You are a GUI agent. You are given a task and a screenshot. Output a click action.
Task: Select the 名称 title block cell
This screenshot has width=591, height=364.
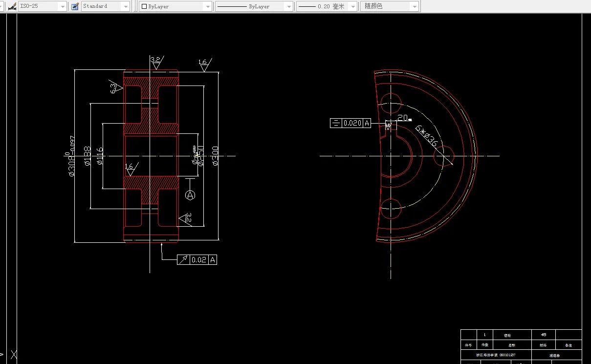pos(511,345)
